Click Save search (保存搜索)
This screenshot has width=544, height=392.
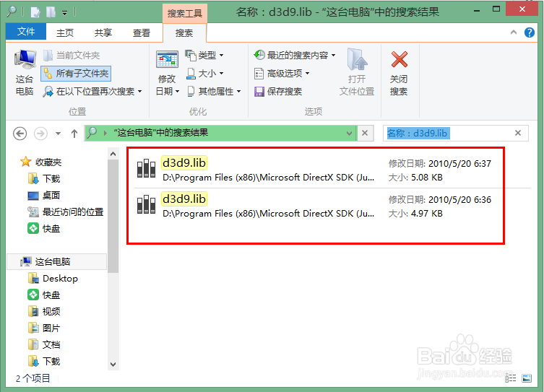click(278, 92)
